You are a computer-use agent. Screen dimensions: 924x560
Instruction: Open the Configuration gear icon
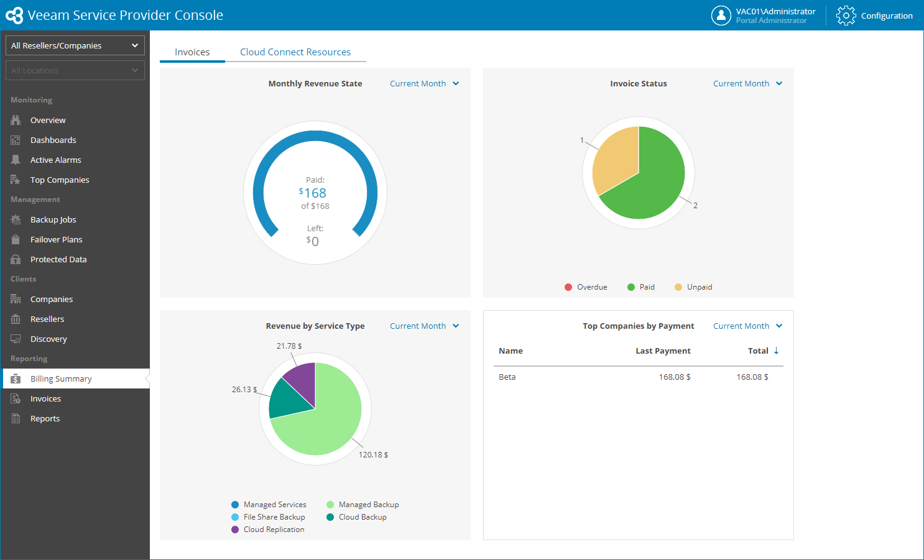[846, 16]
